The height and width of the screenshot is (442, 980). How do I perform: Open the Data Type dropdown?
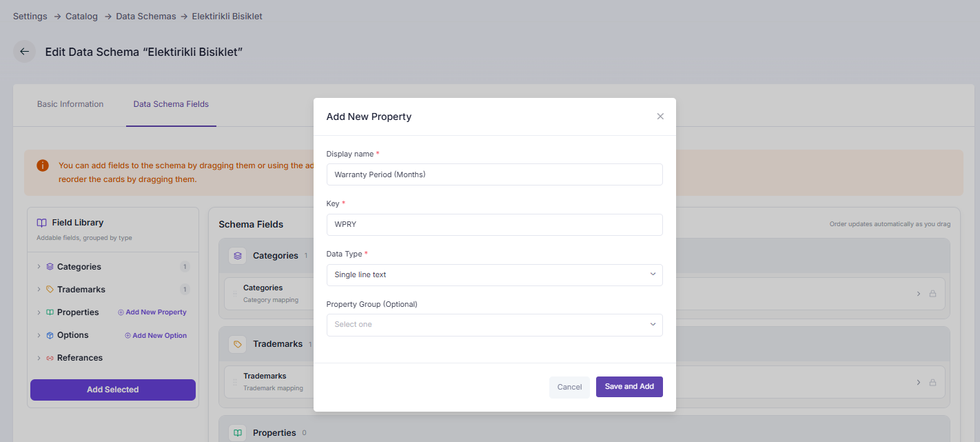pyautogui.click(x=495, y=275)
